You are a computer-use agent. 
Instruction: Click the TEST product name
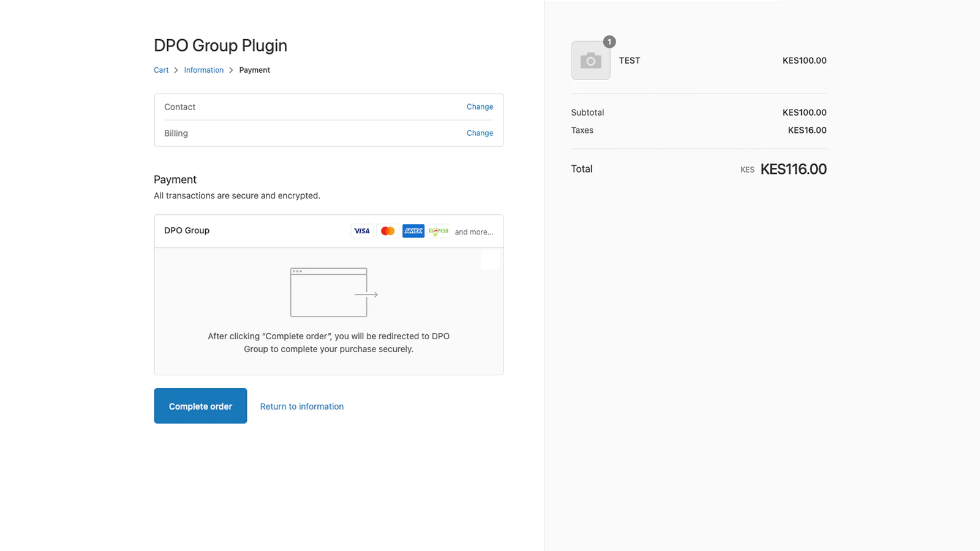click(629, 61)
